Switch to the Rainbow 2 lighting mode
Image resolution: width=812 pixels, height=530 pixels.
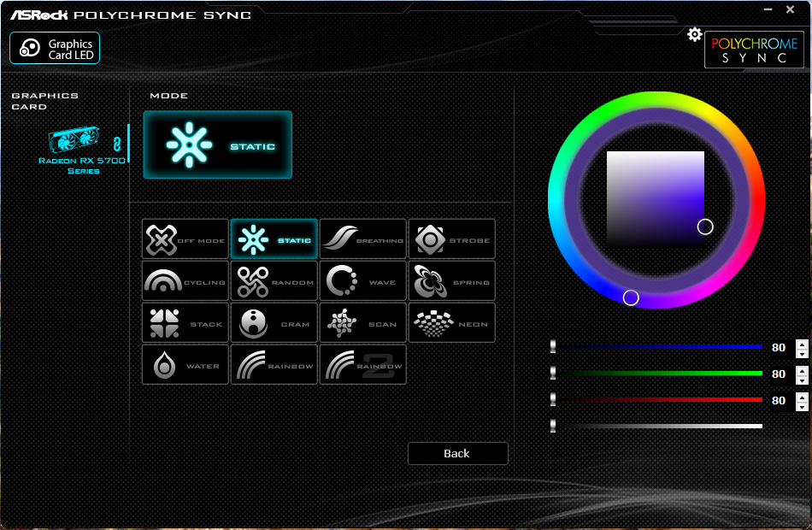363,365
